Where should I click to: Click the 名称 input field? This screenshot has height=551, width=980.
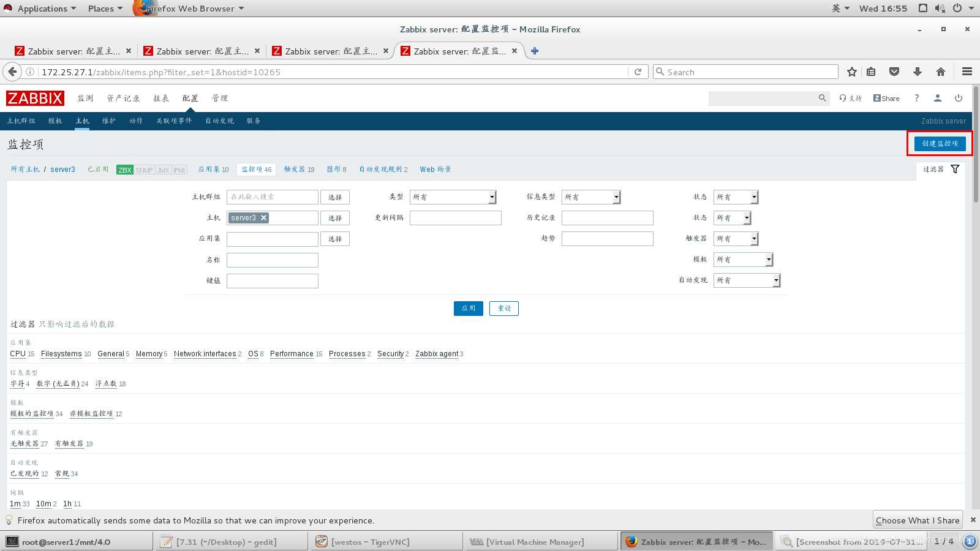tap(273, 260)
